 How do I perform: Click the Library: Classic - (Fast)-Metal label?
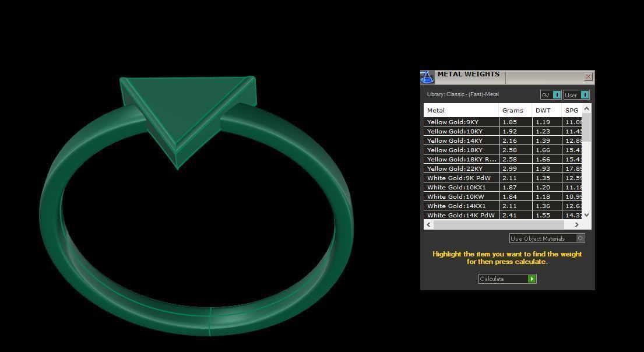pyautogui.click(x=463, y=94)
